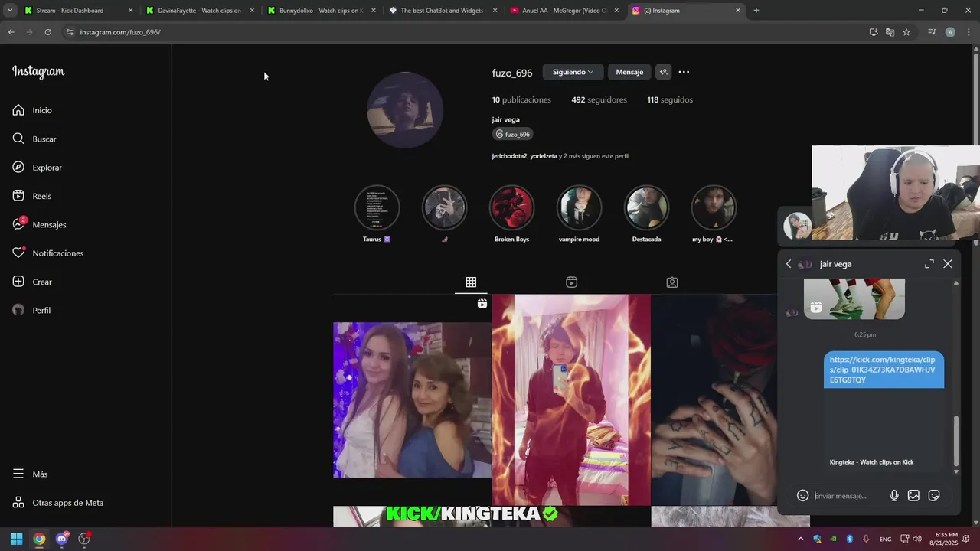Viewport: 980px width, 551px height.
Task: Open the mutual followers text link
Action: tap(560, 156)
